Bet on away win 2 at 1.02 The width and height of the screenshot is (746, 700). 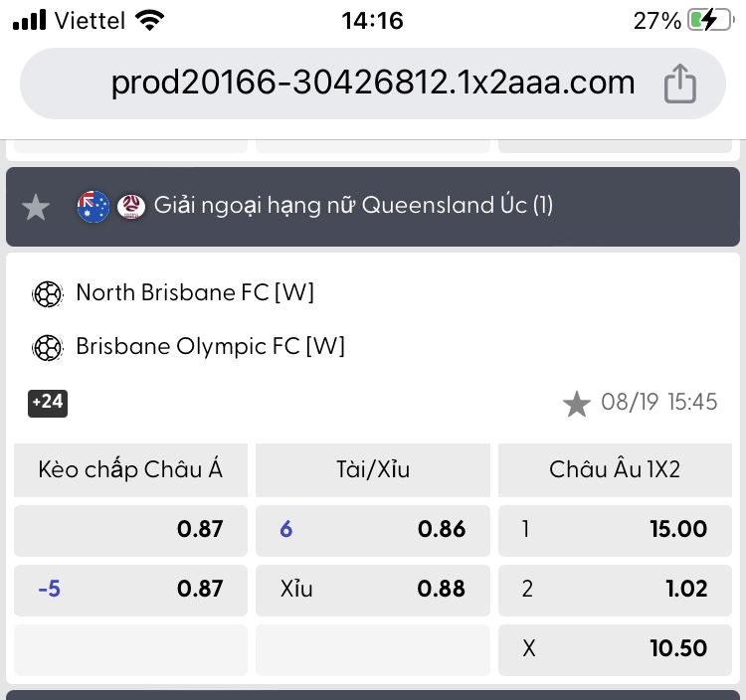click(615, 591)
